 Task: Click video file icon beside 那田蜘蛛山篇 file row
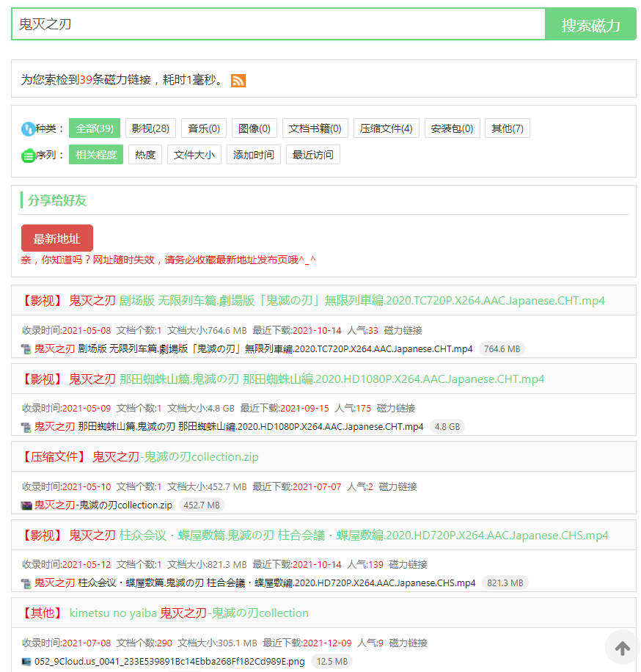coord(26,427)
